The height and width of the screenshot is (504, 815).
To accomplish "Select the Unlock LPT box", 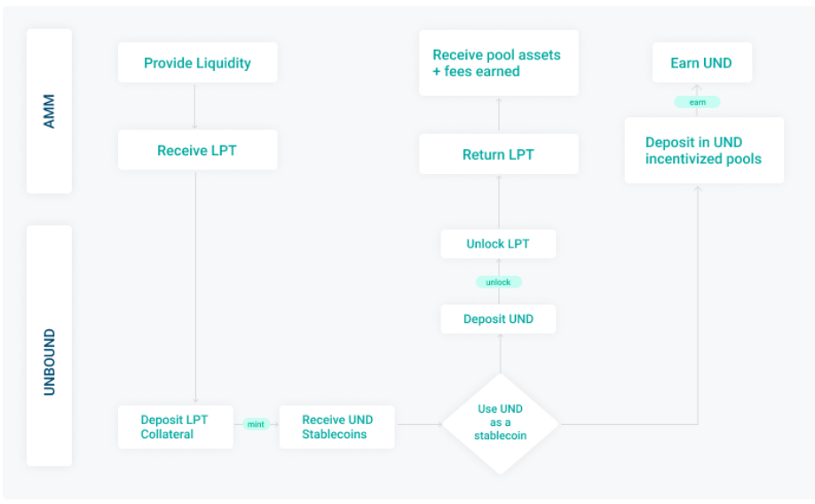I will pyautogui.click(x=498, y=244).
